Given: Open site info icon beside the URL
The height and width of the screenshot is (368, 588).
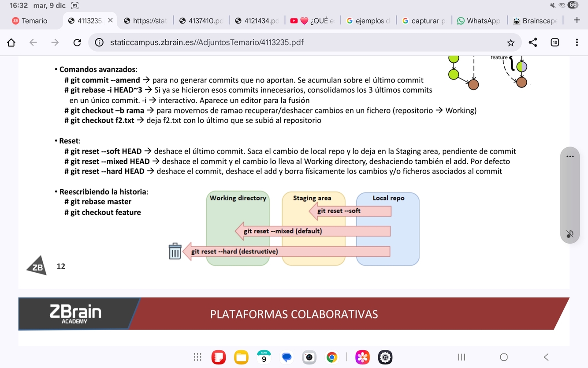Looking at the screenshot, I should pos(100,42).
